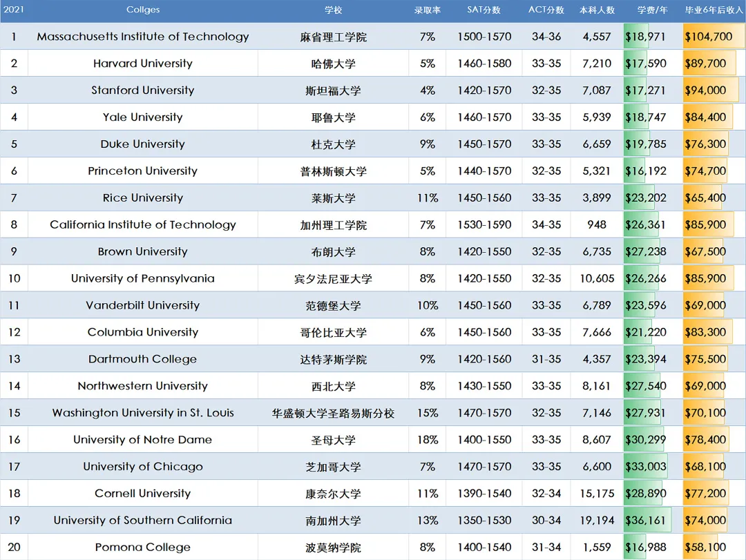Select the '本科人数' column header

click(x=597, y=10)
